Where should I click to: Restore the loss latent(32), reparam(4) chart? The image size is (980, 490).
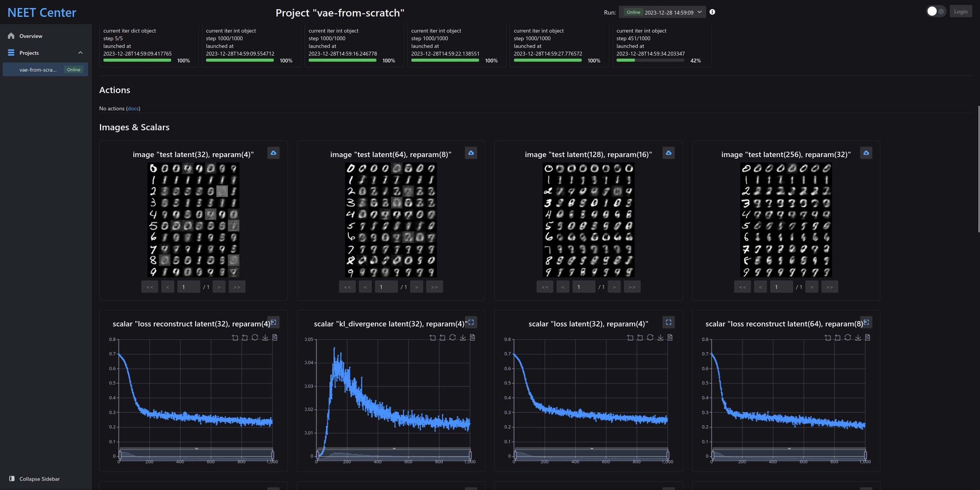pos(650,338)
